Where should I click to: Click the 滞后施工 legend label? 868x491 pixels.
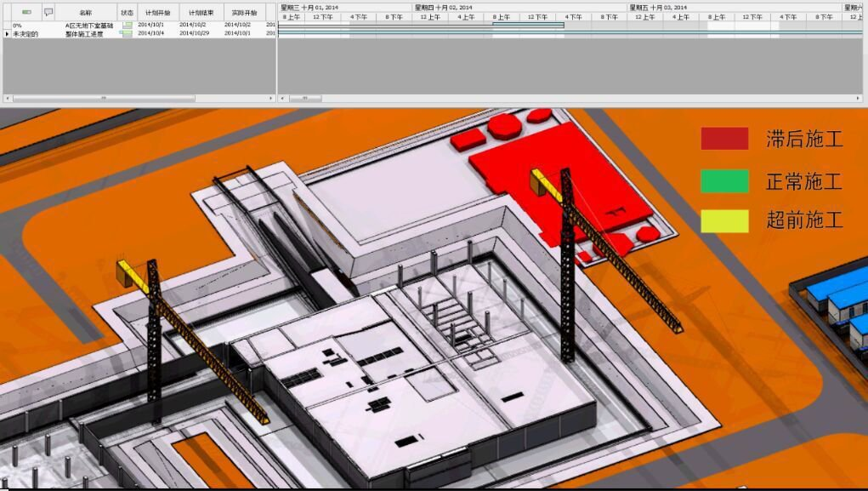804,139
